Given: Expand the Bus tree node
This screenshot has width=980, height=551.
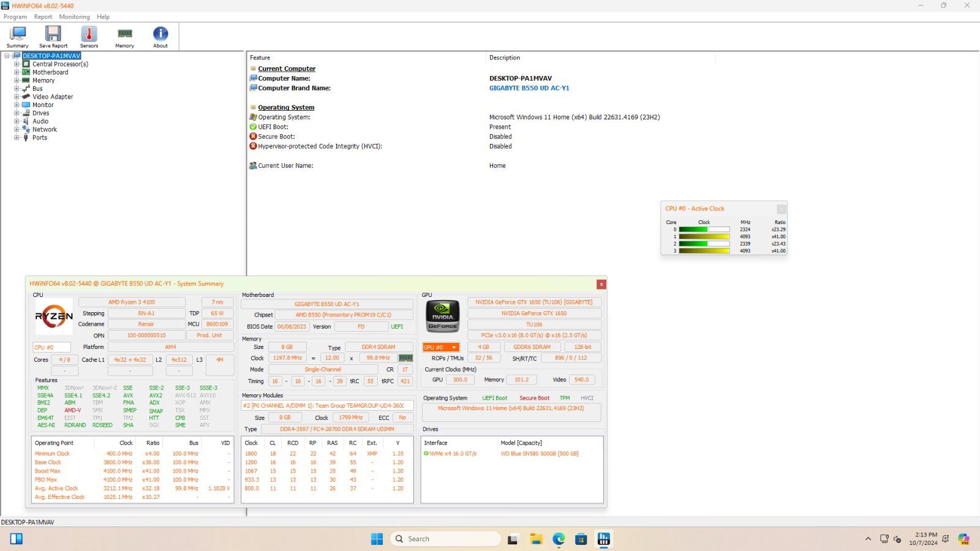Looking at the screenshot, I should click(17, 88).
